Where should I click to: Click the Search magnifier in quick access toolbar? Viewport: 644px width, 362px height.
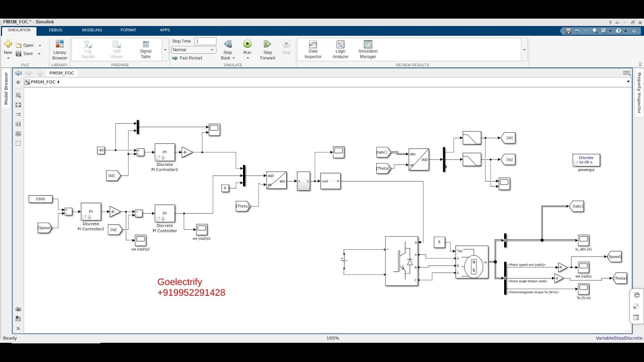click(595, 31)
